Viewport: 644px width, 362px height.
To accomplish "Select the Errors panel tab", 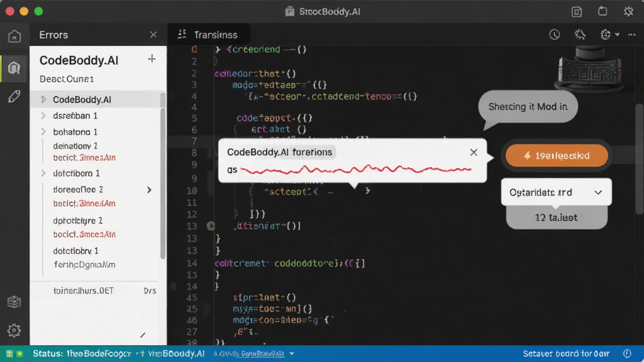I will coord(53,35).
